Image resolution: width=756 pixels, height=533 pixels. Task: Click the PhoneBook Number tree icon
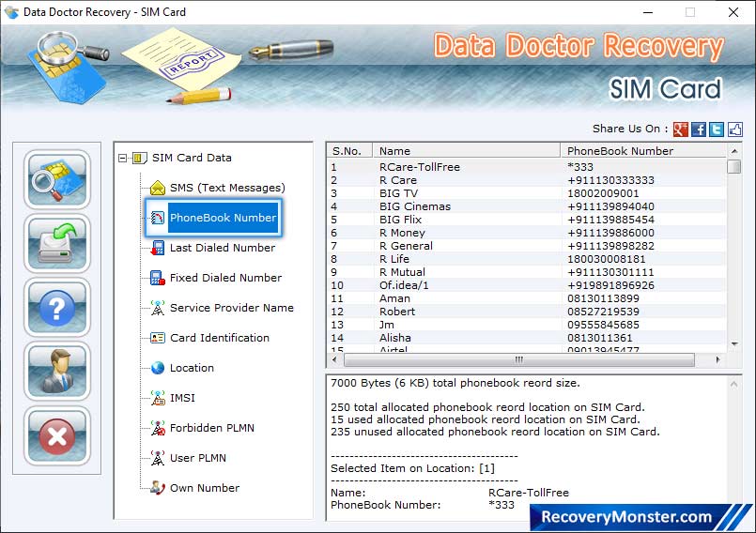coord(158,218)
